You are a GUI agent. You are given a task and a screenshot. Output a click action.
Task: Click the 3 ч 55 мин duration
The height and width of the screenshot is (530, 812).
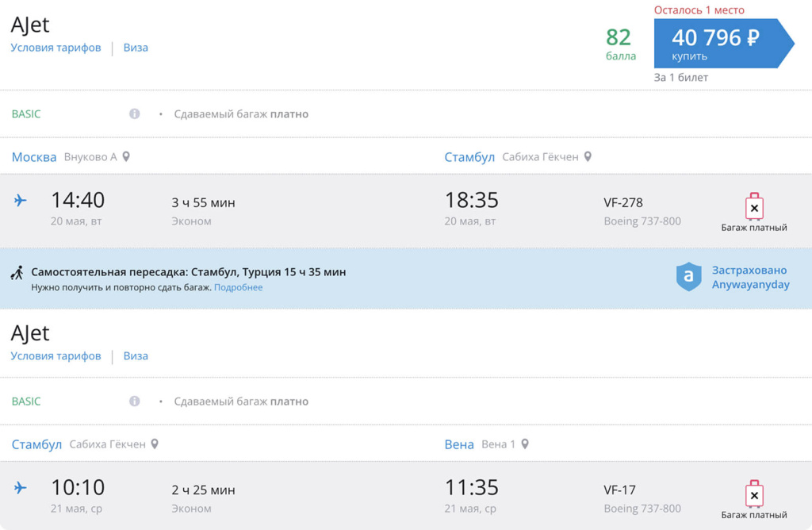tap(204, 202)
